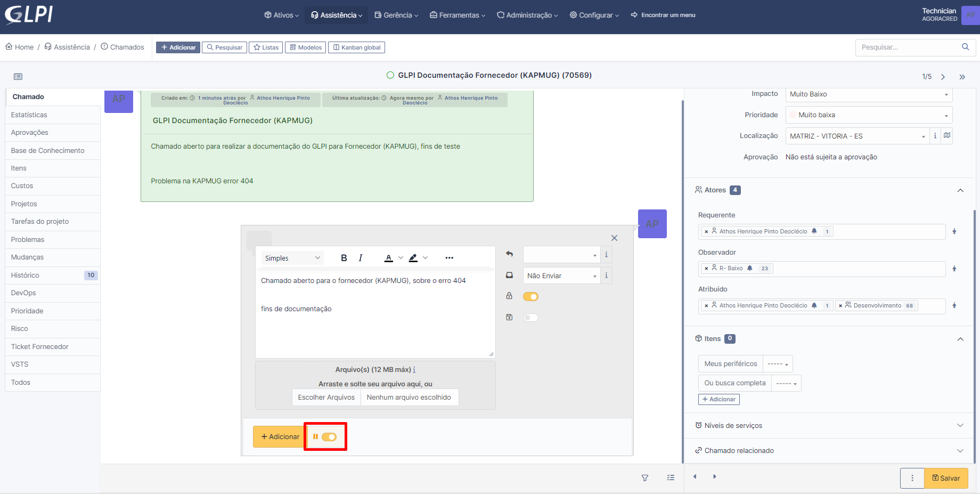The width and height of the screenshot is (980, 494).
Task: Click the top Adicionar ticket button
Action: 178,47
